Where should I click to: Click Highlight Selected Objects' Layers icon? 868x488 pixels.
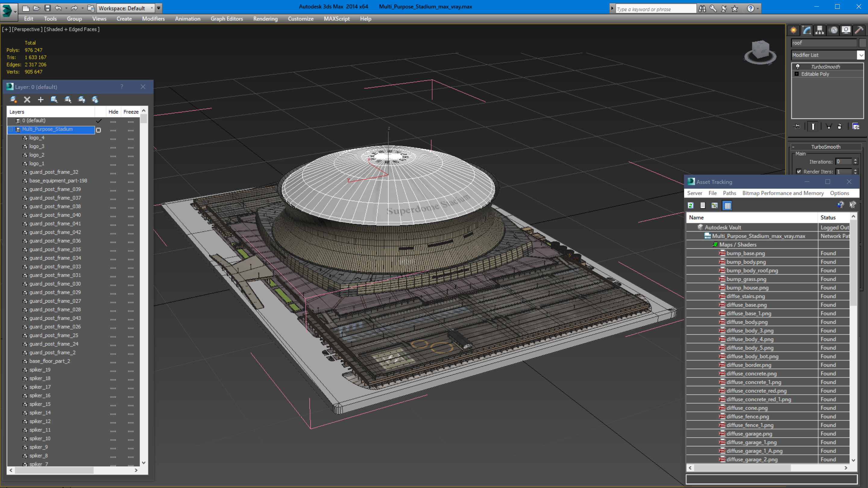(68, 99)
